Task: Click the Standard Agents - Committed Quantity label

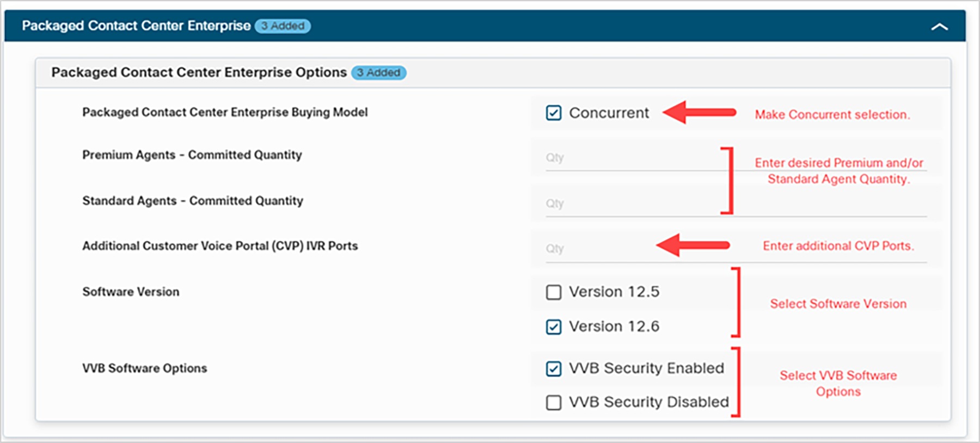Action: 193,201
